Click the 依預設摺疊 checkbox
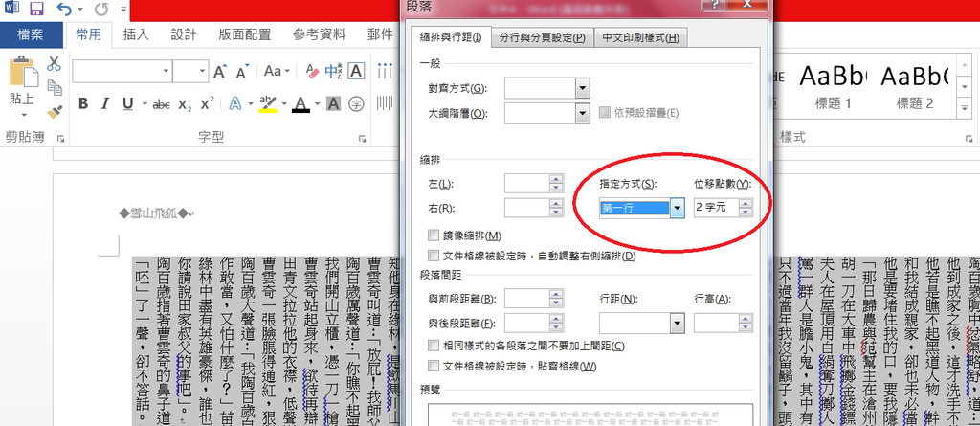 (604, 113)
